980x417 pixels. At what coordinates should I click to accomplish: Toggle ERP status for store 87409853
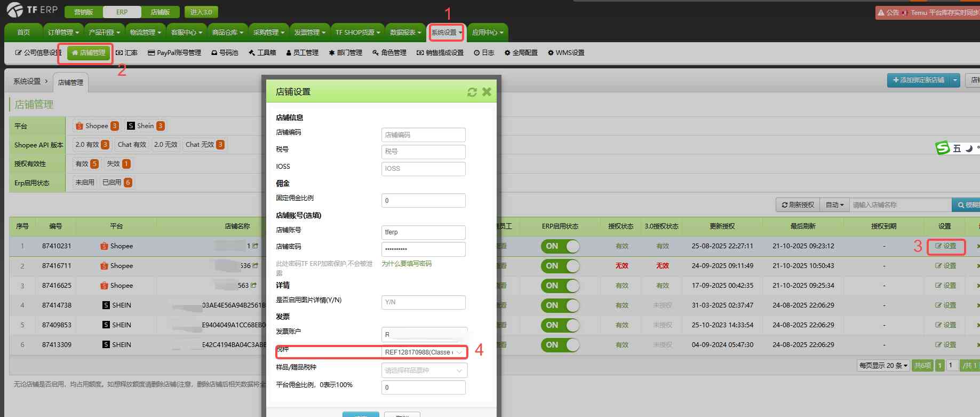point(560,325)
